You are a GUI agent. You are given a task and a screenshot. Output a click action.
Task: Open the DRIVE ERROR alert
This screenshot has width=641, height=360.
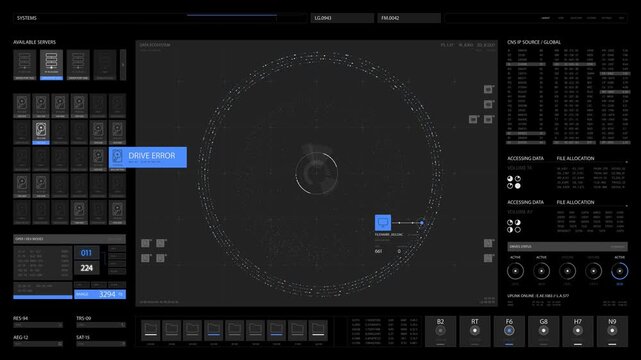pyautogui.click(x=148, y=157)
